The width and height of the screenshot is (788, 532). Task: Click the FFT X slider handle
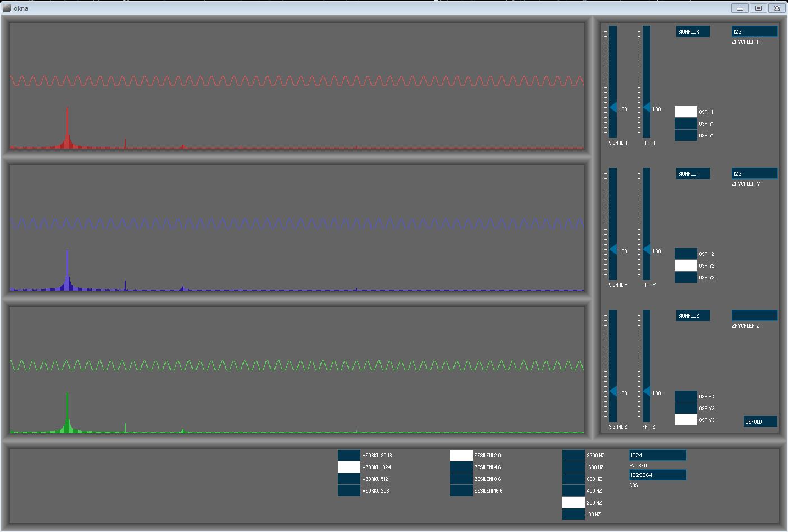[647, 107]
